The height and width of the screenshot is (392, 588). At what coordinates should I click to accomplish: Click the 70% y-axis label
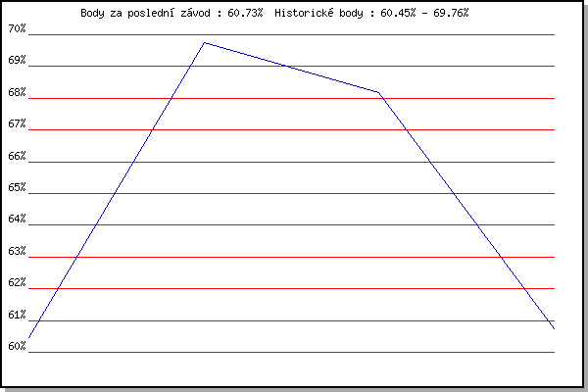[16, 28]
